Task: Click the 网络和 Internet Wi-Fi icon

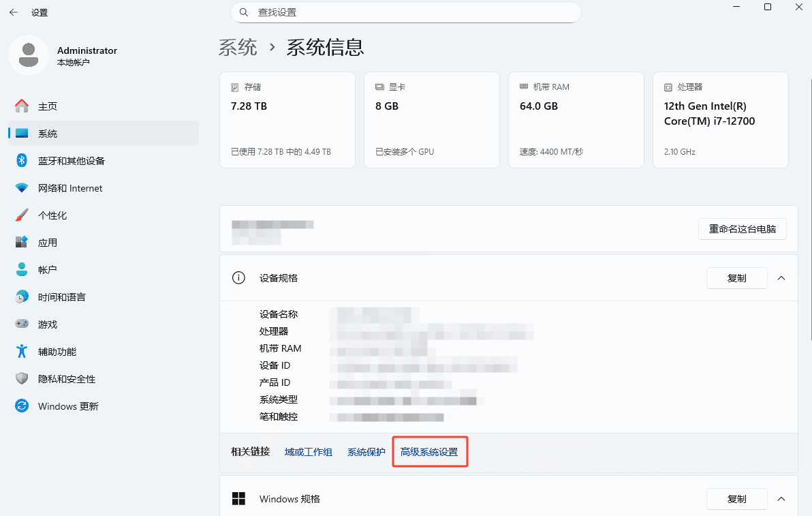Action: coord(22,188)
